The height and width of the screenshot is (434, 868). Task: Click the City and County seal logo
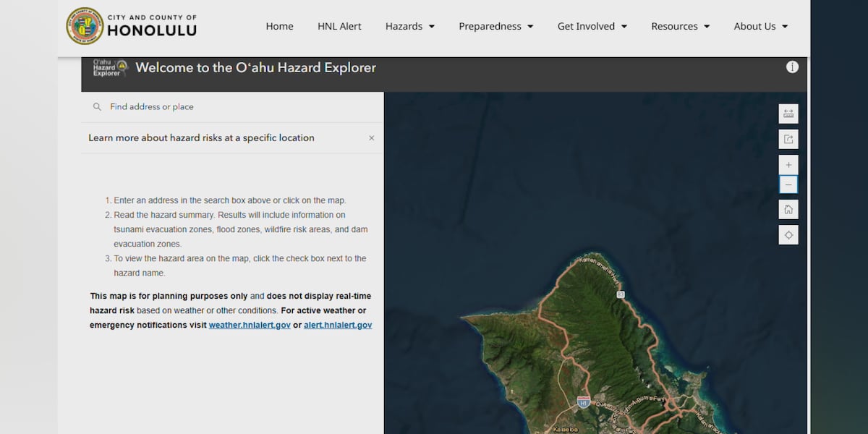click(x=85, y=26)
